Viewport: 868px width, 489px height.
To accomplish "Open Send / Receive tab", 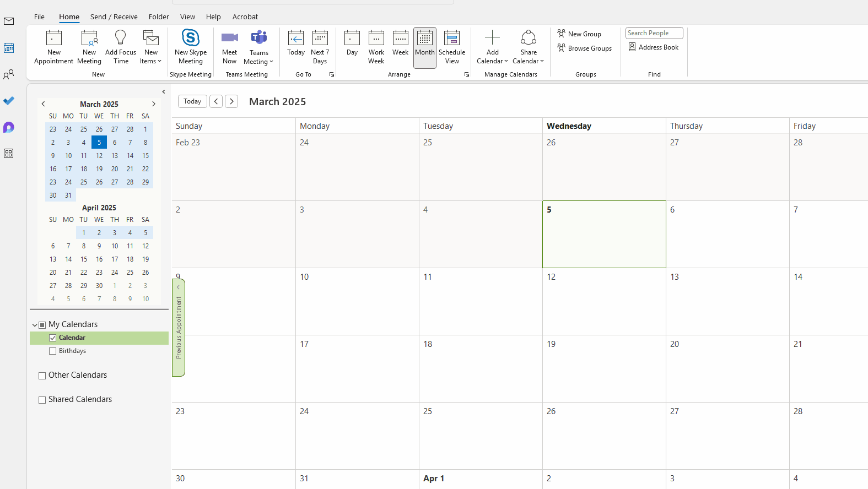I will point(114,17).
